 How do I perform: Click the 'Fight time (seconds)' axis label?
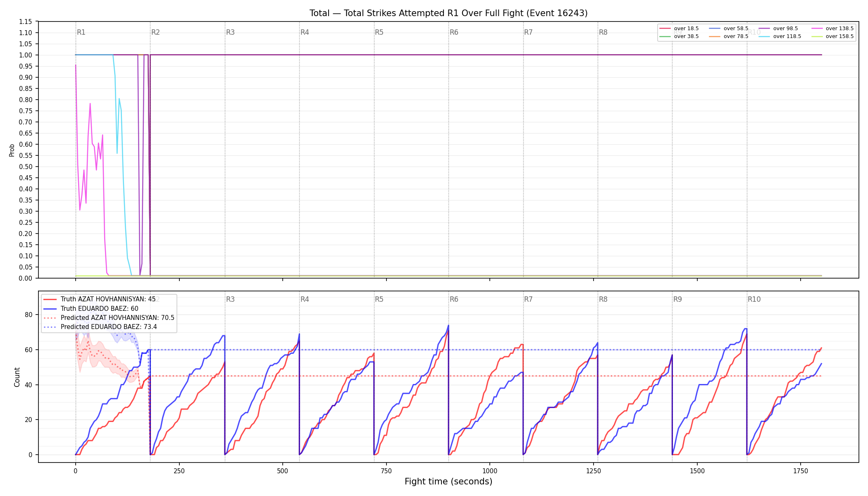coord(448,482)
